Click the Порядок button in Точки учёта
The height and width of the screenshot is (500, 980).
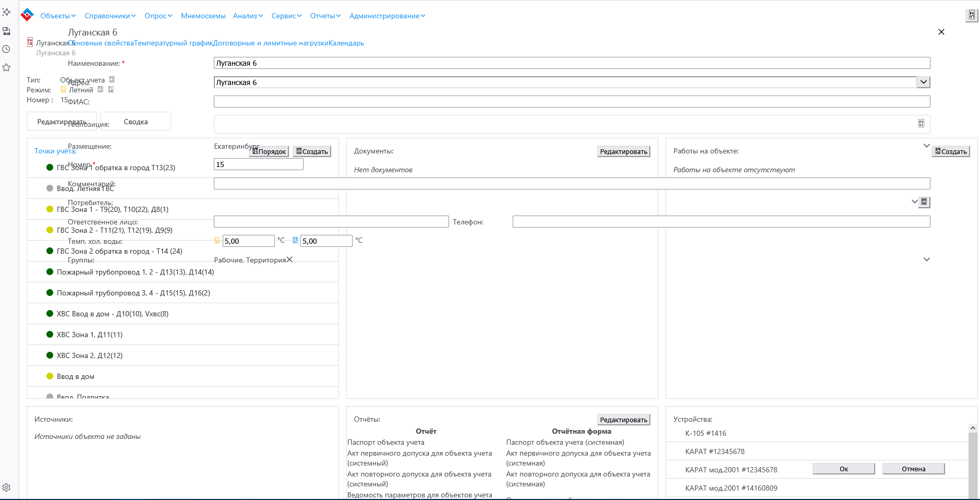pyautogui.click(x=269, y=151)
